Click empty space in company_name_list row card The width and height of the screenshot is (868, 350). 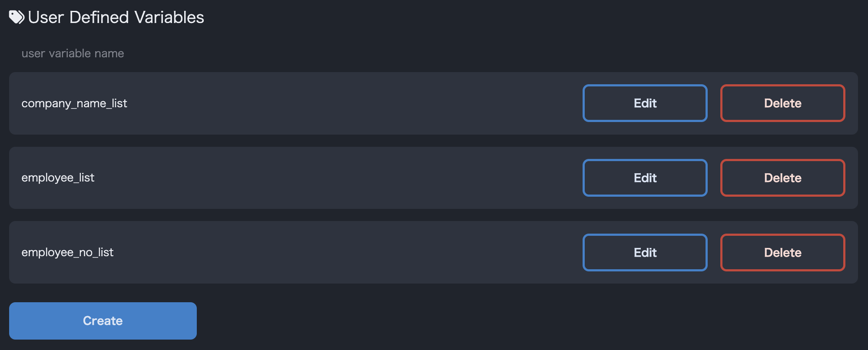[348, 103]
